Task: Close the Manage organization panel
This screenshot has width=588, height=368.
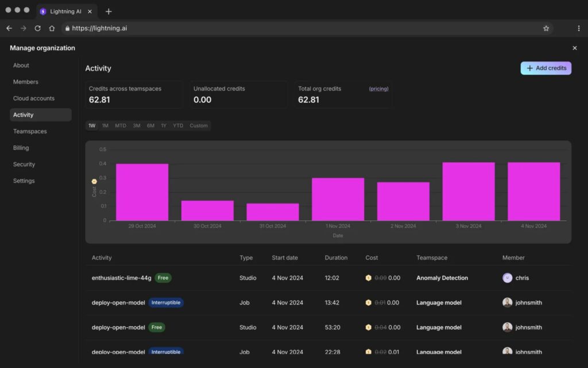Action: pyautogui.click(x=574, y=48)
